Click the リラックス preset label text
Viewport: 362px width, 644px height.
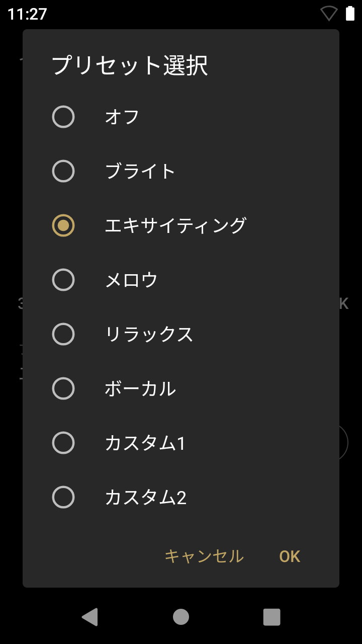[149, 334]
